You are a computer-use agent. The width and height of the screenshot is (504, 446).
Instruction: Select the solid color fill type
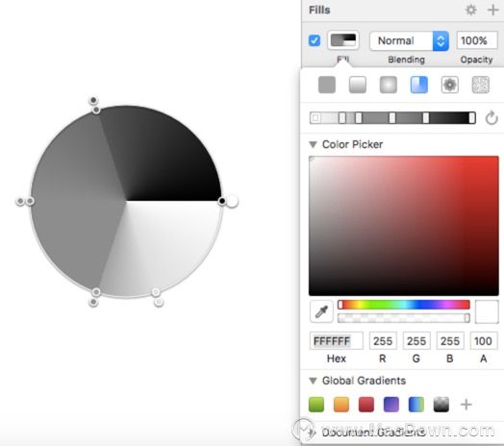coord(327,85)
